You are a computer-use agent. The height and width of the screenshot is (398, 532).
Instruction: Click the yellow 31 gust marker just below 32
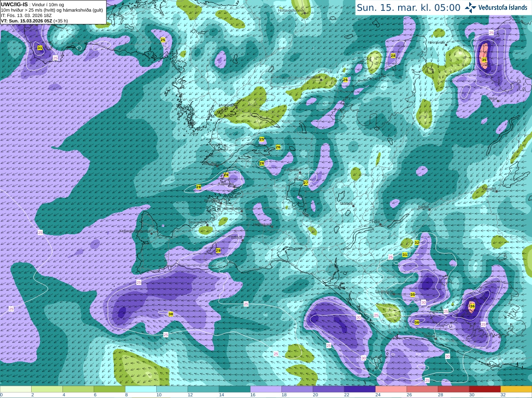[x=405, y=255]
